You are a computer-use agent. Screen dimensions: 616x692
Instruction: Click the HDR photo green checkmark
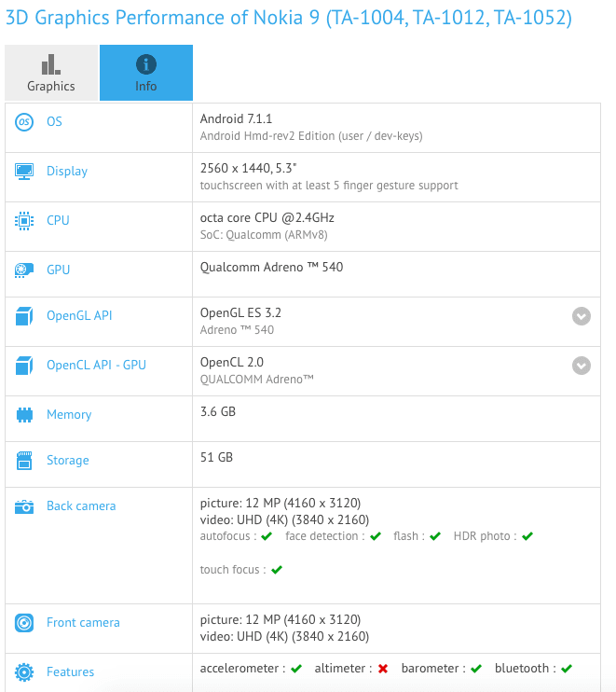[x=527, y=536]
